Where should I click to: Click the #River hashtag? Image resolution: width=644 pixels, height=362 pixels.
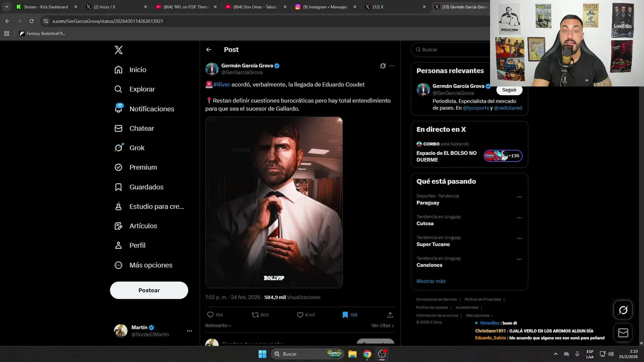(221, 84)
